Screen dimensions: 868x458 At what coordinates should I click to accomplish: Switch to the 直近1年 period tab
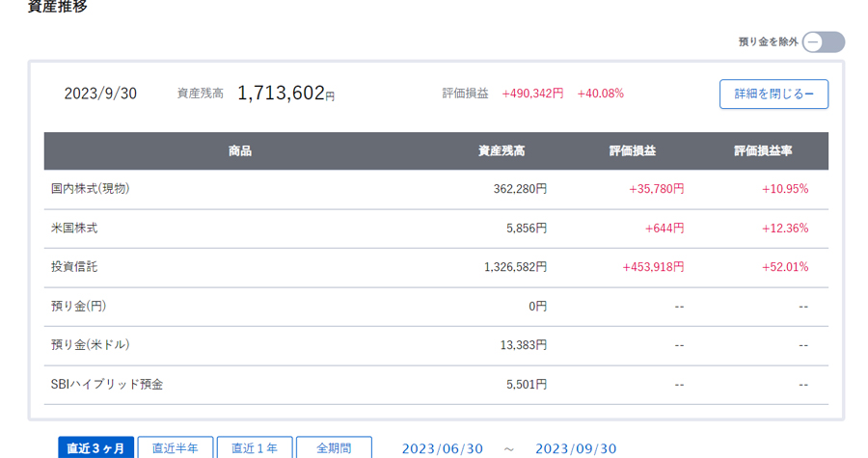tap(255, 447)
